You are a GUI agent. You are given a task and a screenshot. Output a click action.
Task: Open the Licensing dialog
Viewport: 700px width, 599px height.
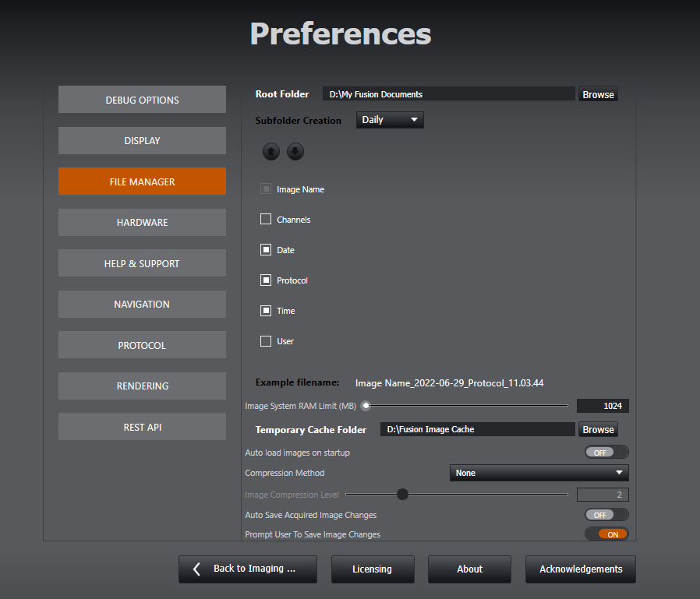tap(372, 569)
